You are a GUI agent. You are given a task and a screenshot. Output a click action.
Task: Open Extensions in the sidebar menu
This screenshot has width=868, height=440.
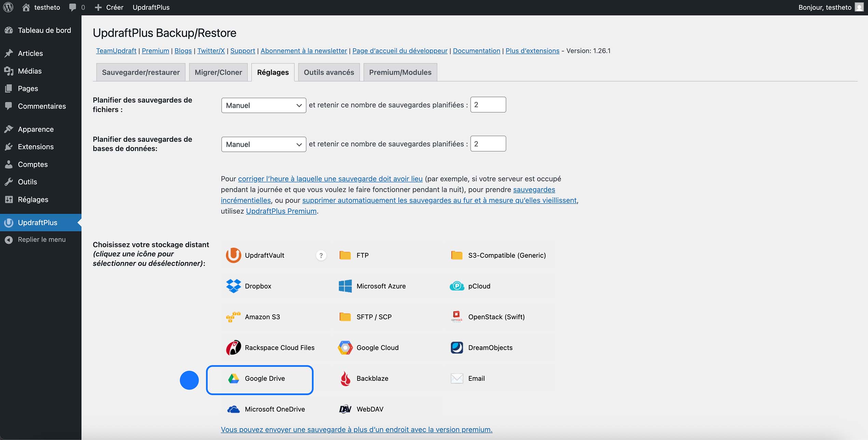(36, 147)
